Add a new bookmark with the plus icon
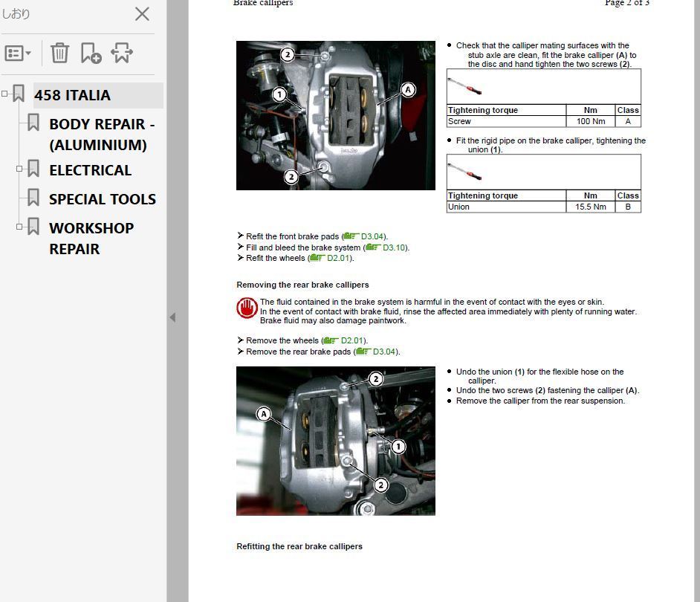700x602 pixels. pyautogui.click(x=91, y=54)
